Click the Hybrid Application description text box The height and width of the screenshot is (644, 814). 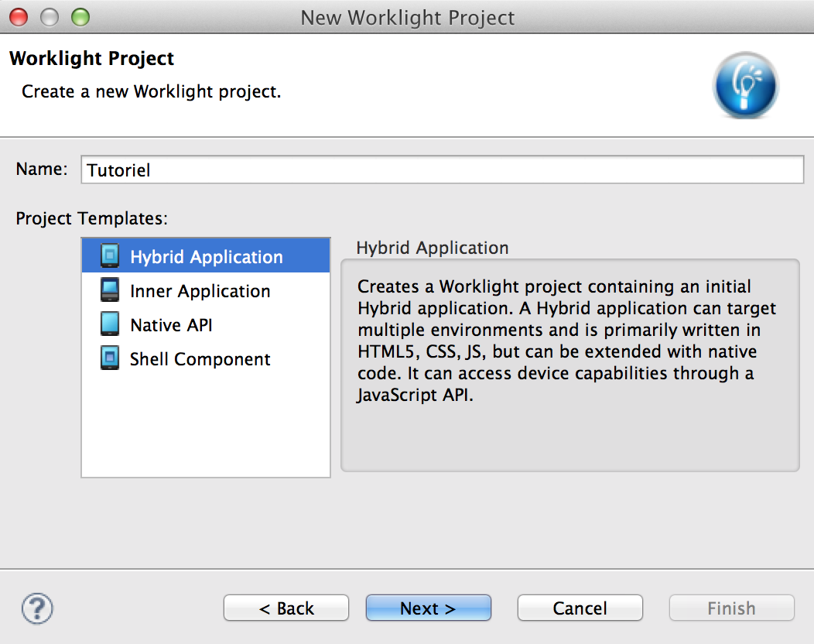point(569,365)
